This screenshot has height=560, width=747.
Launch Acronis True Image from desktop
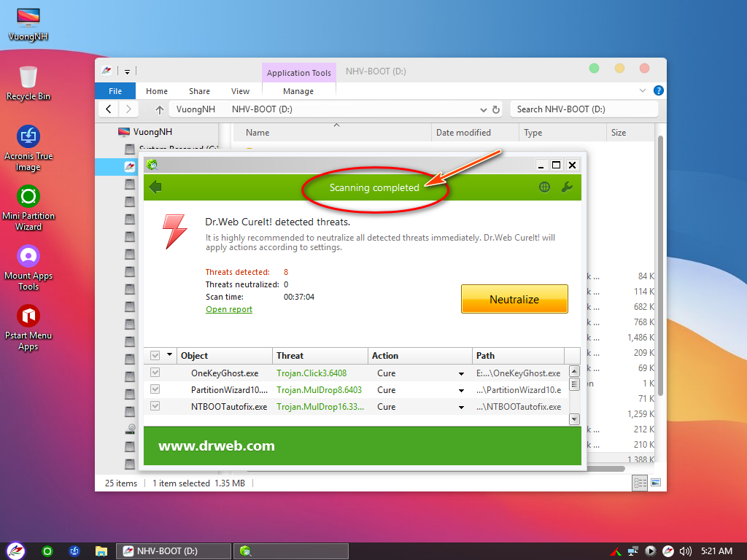click(x=28, y=148)
